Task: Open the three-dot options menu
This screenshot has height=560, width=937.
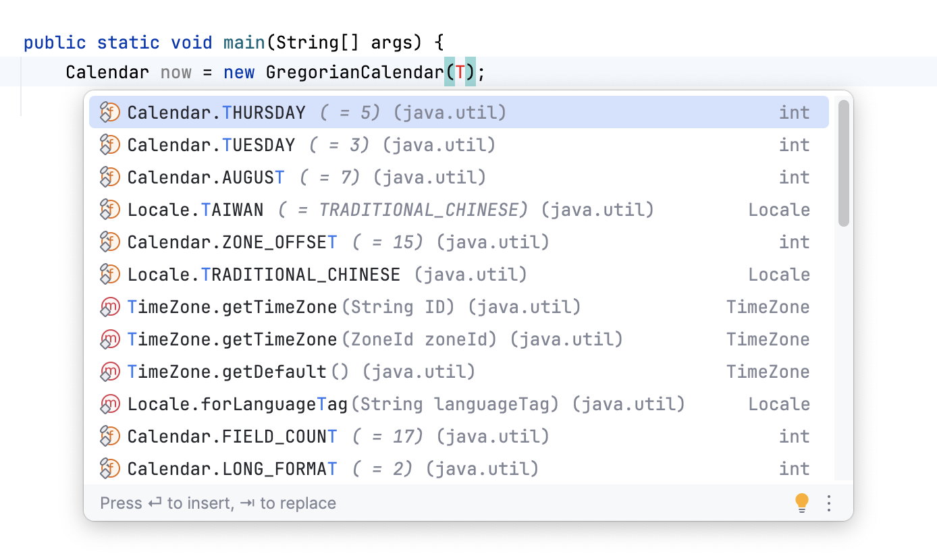Action: tap(829, 503)
